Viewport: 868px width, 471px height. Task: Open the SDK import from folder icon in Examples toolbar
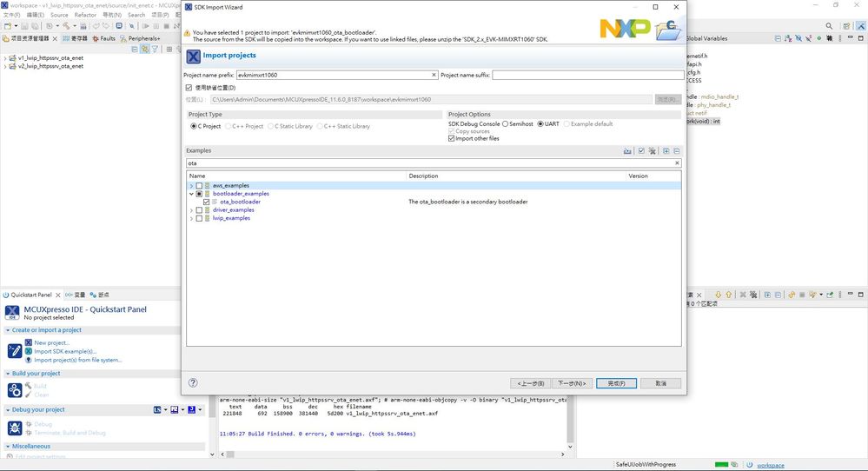point(627,150)
